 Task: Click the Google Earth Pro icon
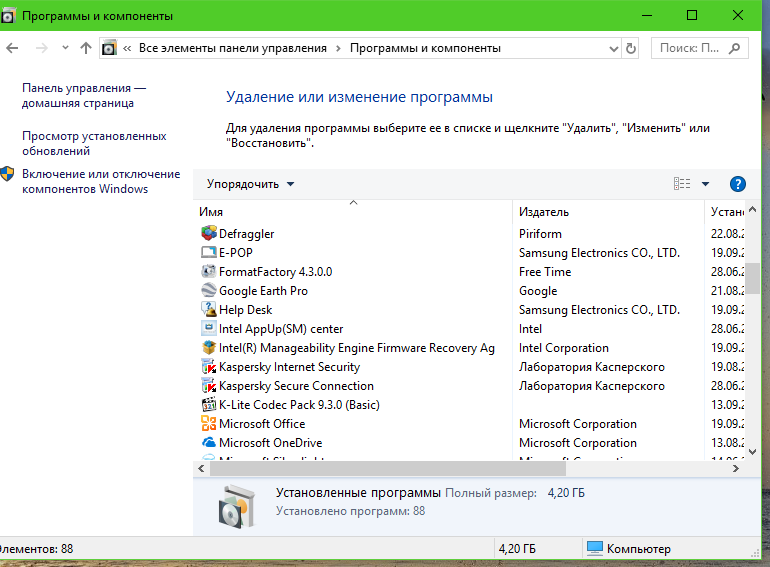click(x=209, y=290)
